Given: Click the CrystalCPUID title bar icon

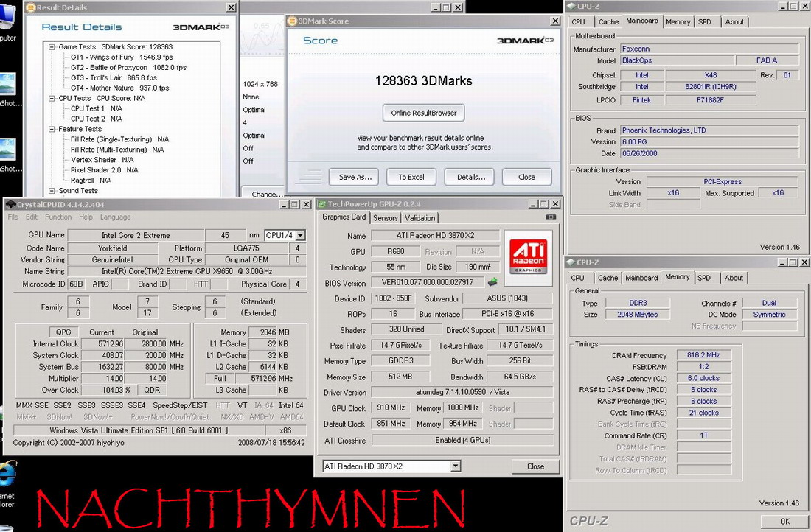Looking at the screenshot, I should click(x=10, y=204).
